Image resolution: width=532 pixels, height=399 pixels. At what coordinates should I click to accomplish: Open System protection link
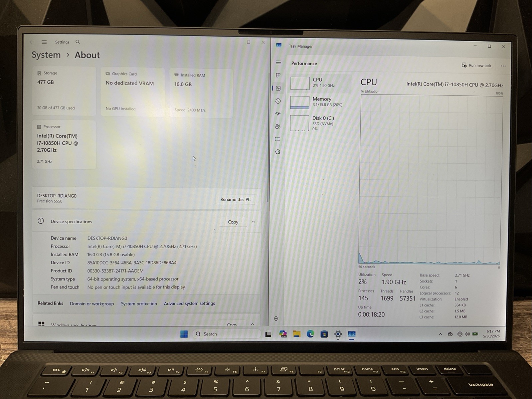pos(139,303)
